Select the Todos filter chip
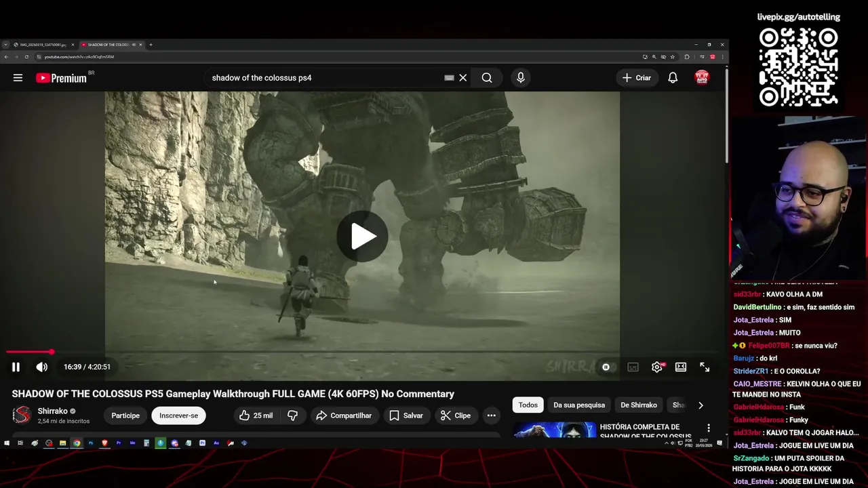The image size is (868, 488). (528, 405)
